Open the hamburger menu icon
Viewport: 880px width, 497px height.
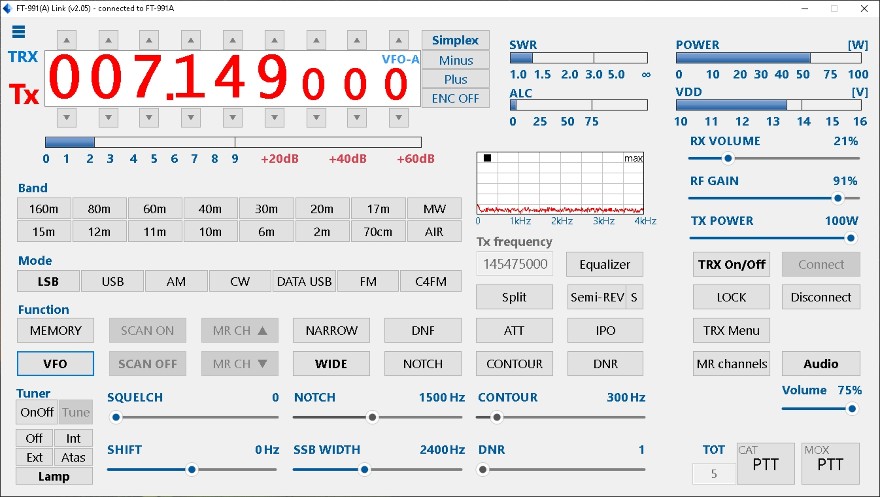[x=19, y=32]
